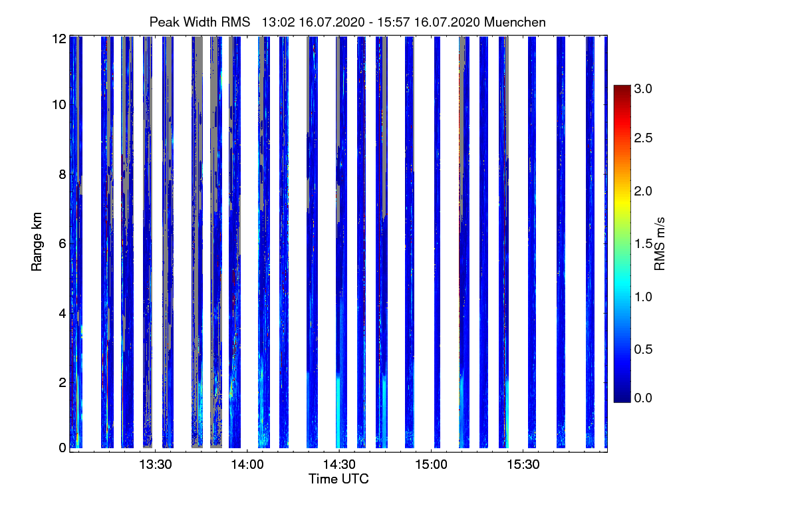Click the "RMS m/s" colorbar label
Image resolution: width=798 pixels, height=532 pixels.
(x=659, y=243)
